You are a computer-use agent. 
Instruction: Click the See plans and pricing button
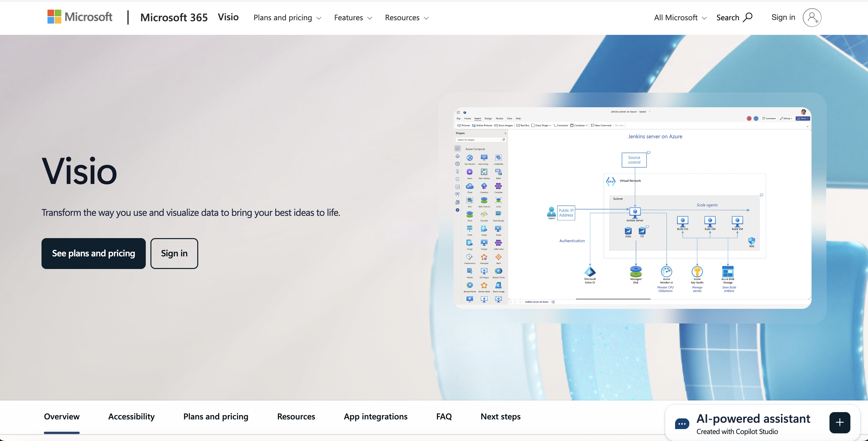pos(94,253)
